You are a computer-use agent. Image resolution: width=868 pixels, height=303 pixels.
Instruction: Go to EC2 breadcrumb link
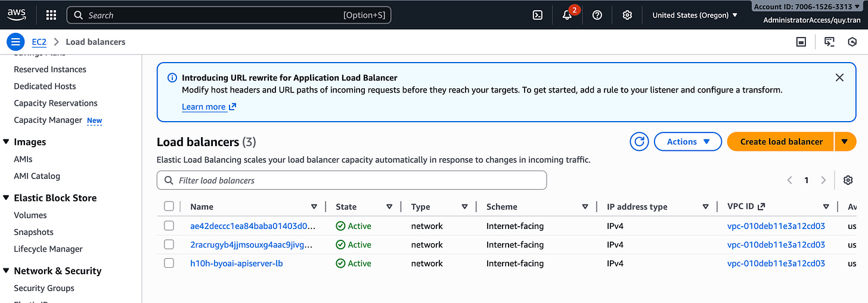pos(39,42)
